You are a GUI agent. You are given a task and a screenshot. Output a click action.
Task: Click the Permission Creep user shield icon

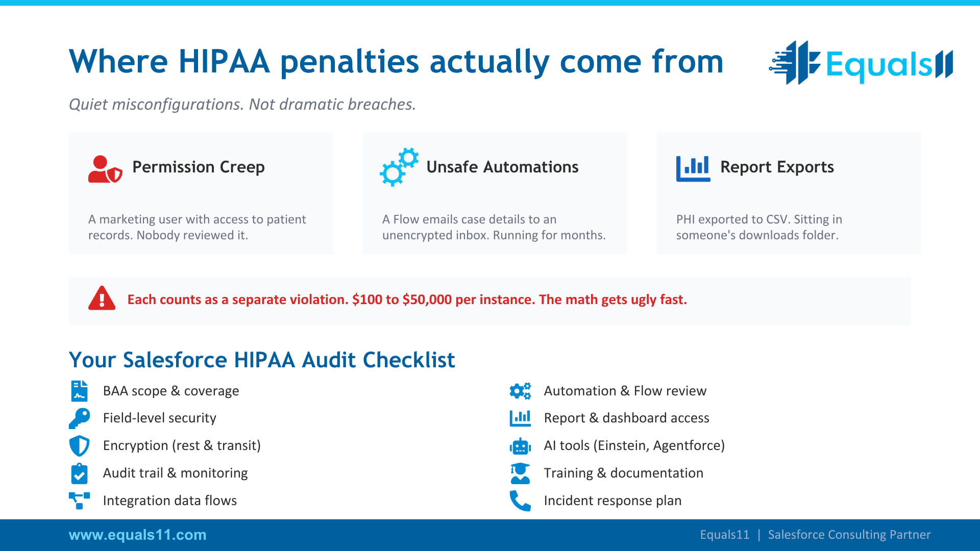tap(105, 169)
